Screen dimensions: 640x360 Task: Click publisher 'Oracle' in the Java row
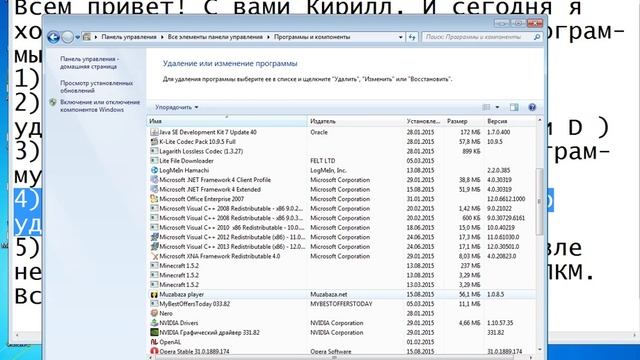pyautogui.click(x=319, y=132)
